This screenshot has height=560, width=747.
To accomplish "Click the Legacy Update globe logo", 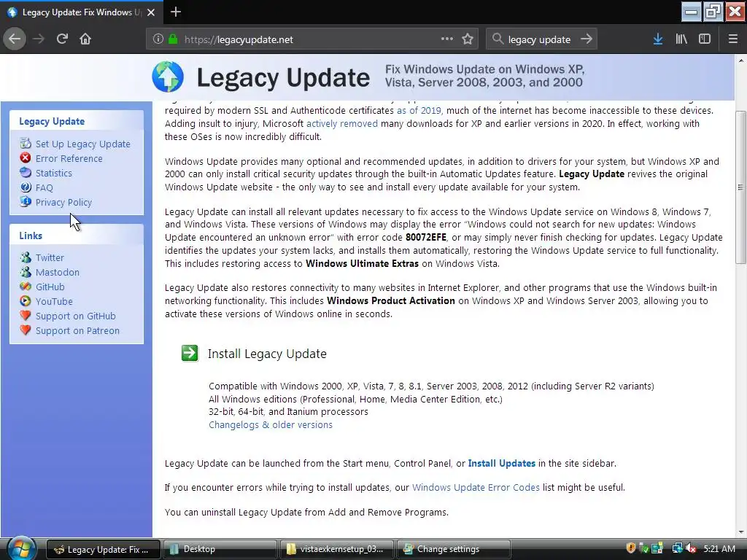I will 168,77.
